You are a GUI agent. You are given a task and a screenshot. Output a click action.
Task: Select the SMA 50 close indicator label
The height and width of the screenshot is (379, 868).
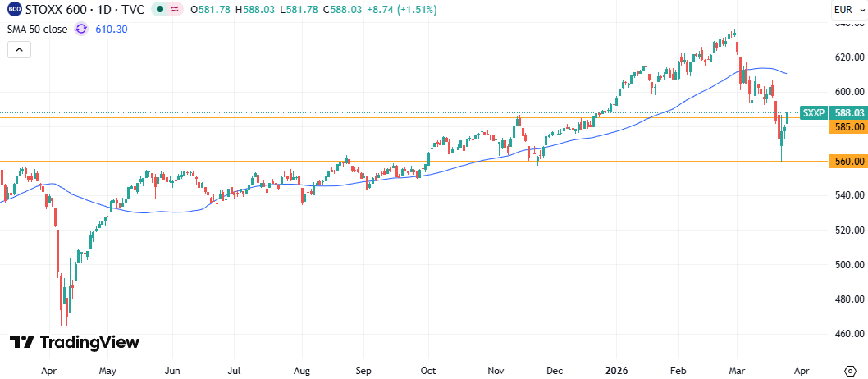click(38, 29)
